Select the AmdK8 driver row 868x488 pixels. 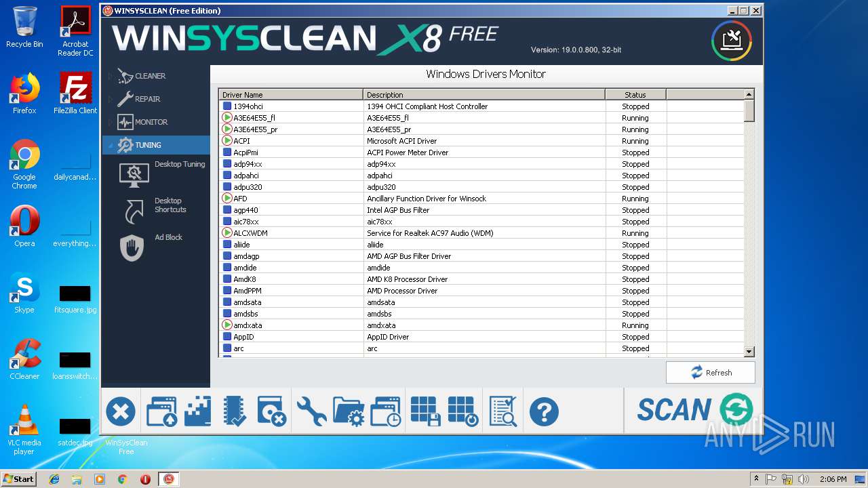[481, 279]
